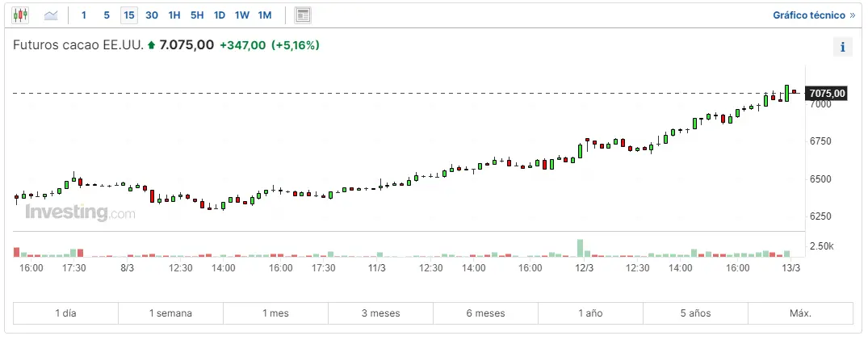Choose the 5H interval
Viewport: 868px width, 340px height.
point(197,15)
